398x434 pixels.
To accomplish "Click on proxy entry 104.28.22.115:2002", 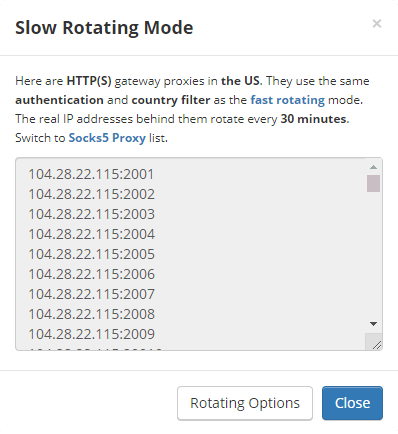I will pos(91,194).
